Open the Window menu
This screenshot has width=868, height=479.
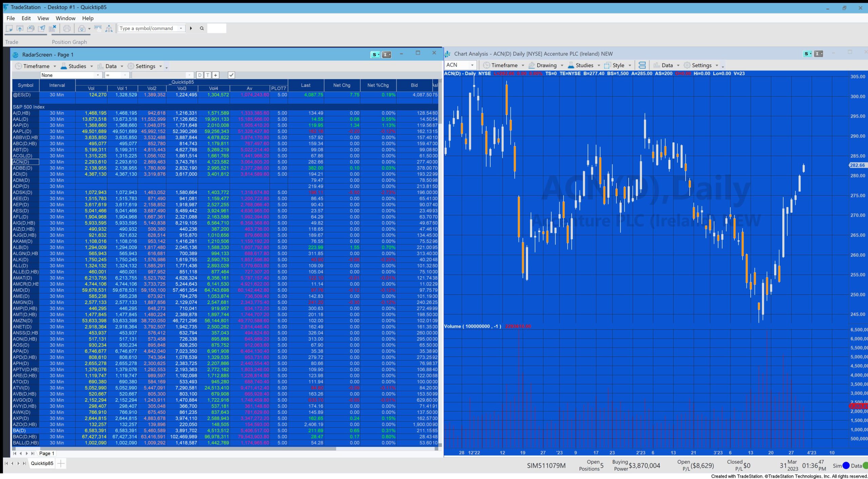click(65, 18)
